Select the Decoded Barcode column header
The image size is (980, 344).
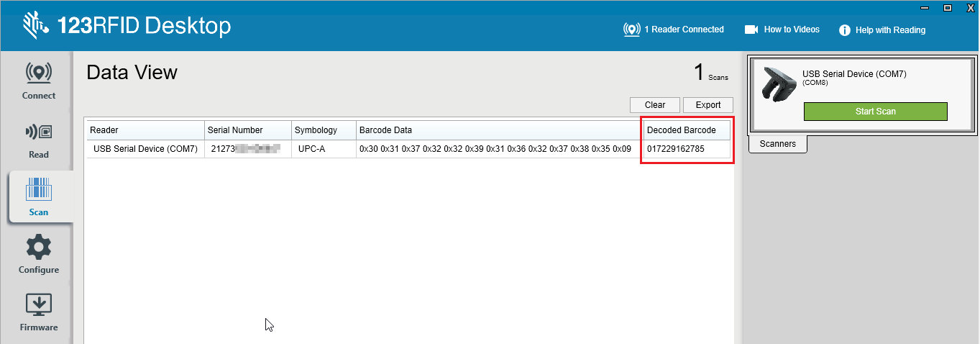click(x=687, y=130)
